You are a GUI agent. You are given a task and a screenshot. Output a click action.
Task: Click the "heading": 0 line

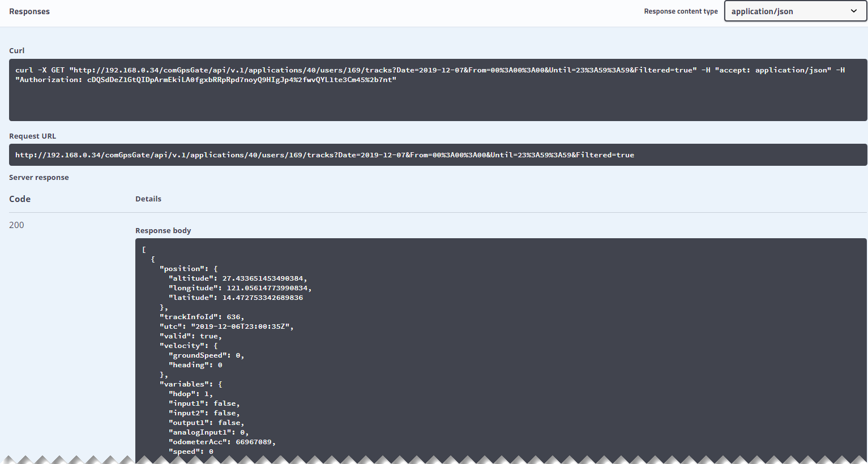click(x=195, y=365)
